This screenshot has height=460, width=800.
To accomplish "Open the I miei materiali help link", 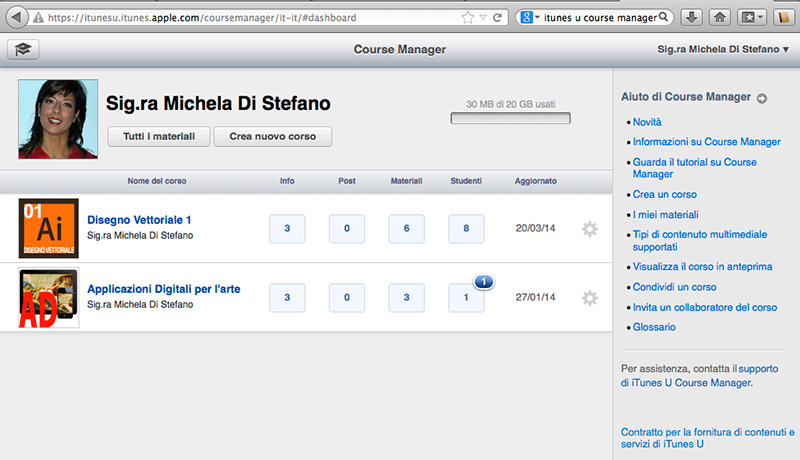I will [x=666, y=215].
